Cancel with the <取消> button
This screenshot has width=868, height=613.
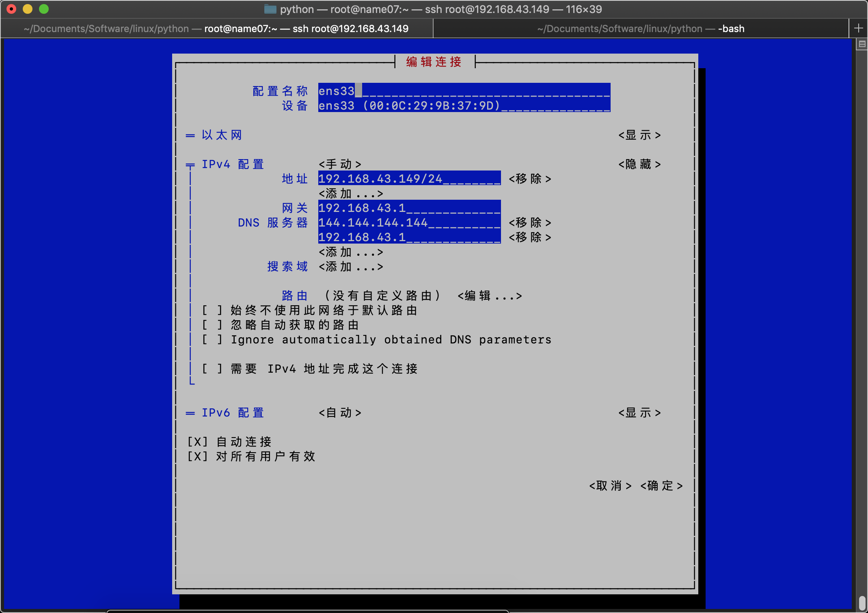[610, 486]
